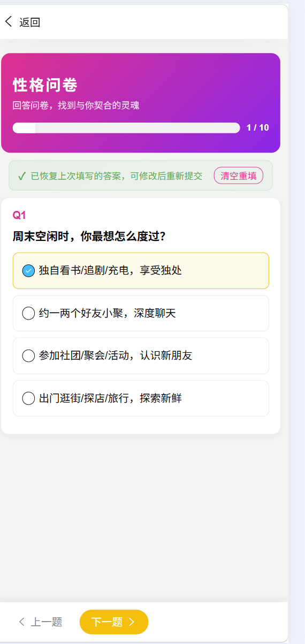Go to next question with 下一题

pos(114,622)
